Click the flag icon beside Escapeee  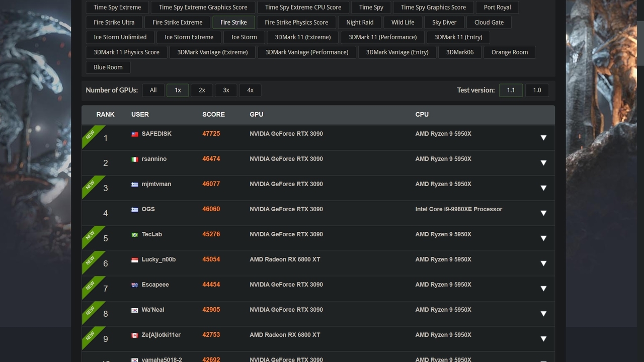pyautogui.click(x=135, y=285)
